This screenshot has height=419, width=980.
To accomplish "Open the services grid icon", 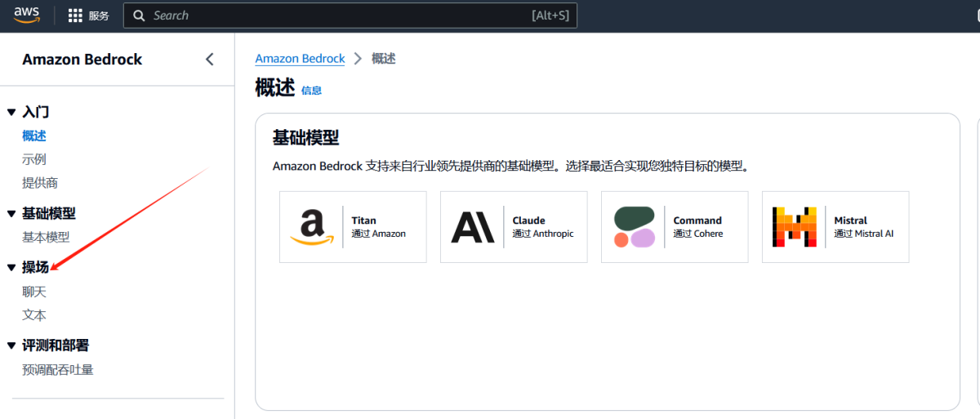I will click(75, 16).
